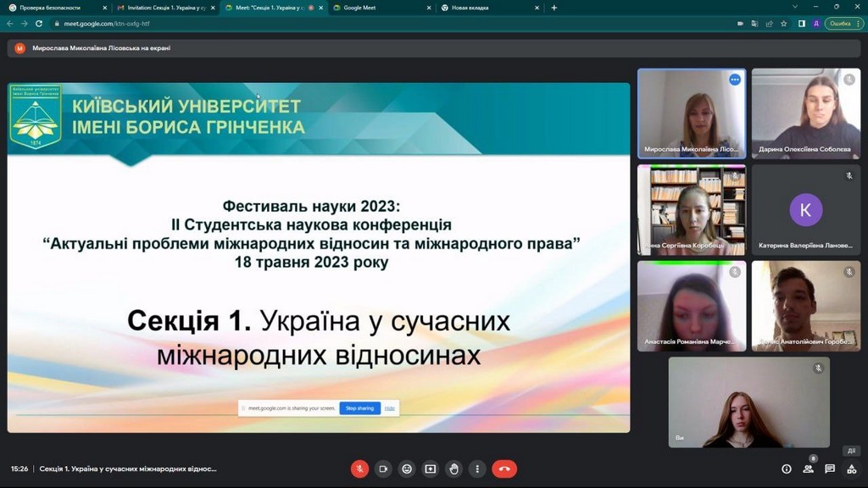Open the chat with everyone panel
The height and width of the screenshot is (488, 868).
(x=830, y=469)
